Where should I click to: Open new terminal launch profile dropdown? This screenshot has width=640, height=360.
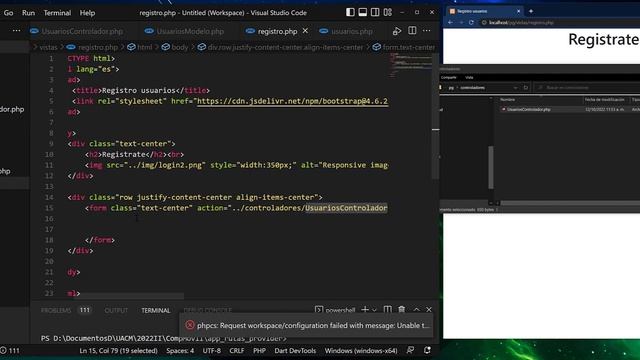click(x=374, y=310)
